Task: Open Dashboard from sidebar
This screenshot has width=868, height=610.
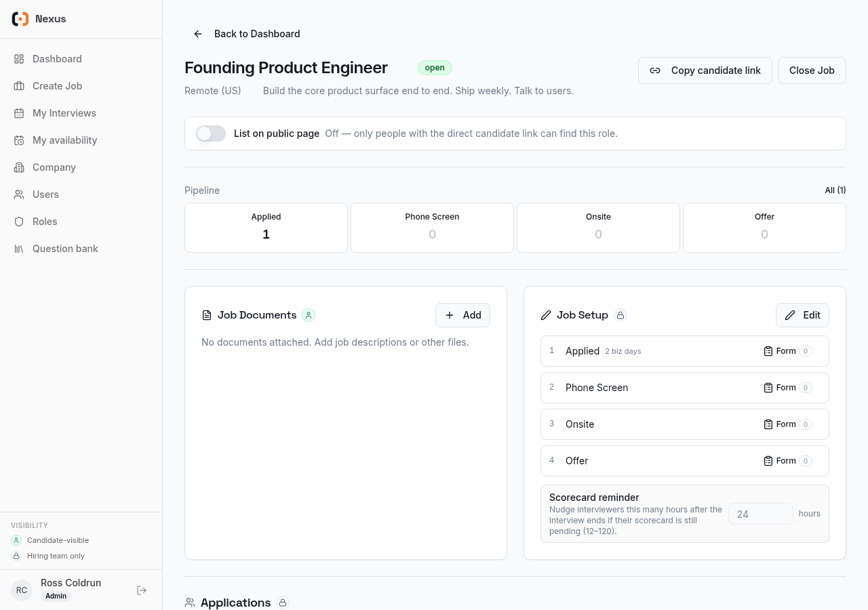Action: click(81, 59)
